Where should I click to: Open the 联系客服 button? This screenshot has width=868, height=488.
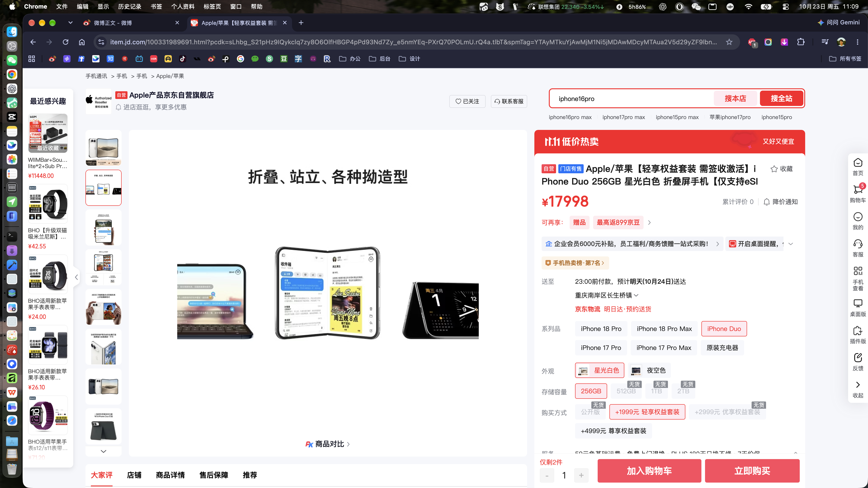click(509, 101)
